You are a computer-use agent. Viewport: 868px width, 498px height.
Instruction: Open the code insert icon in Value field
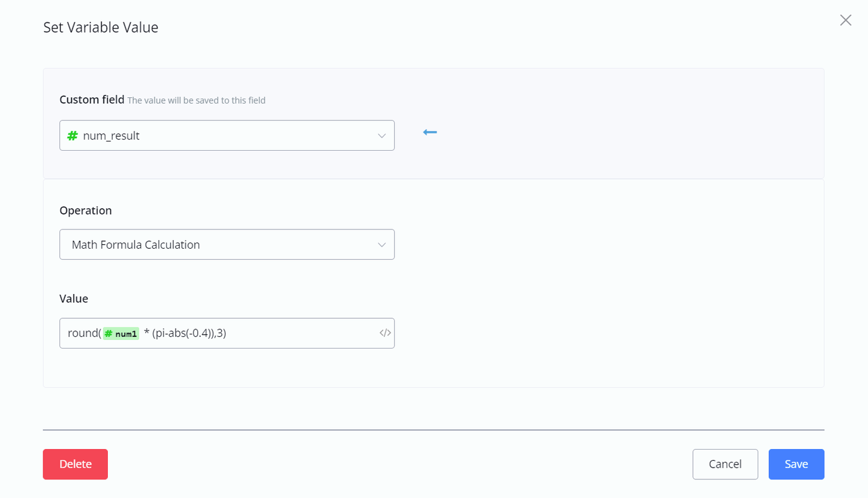(385, 334)
